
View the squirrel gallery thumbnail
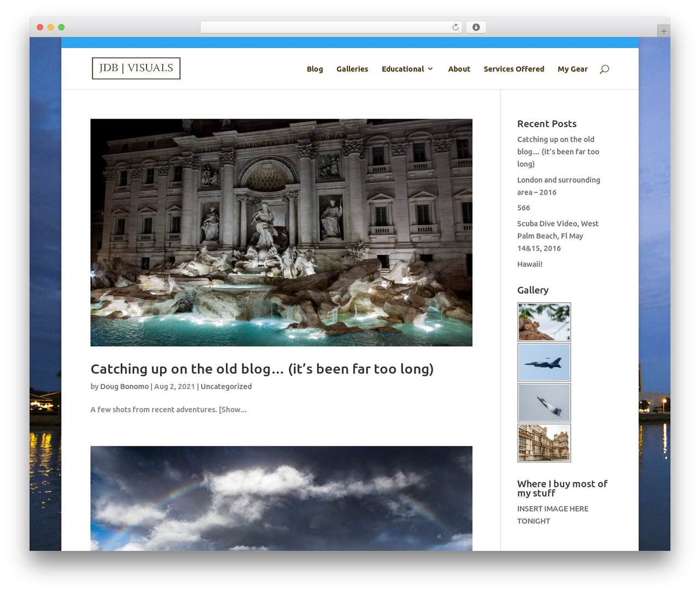544,322
